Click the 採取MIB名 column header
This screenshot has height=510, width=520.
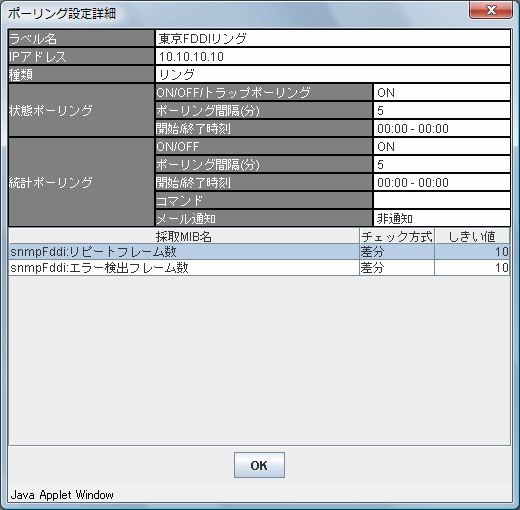coord(184,236)
